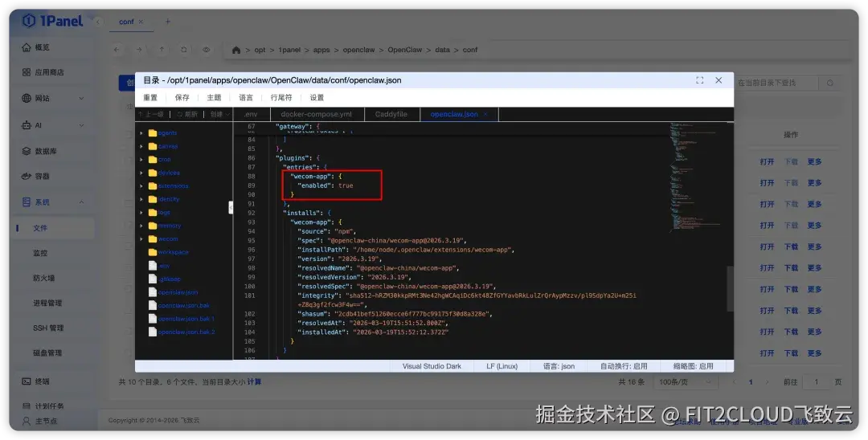The width and height of the screenshot is (868, 440).
Task: Click the openclaw breadcrumb segment
Action: point(358,50)
